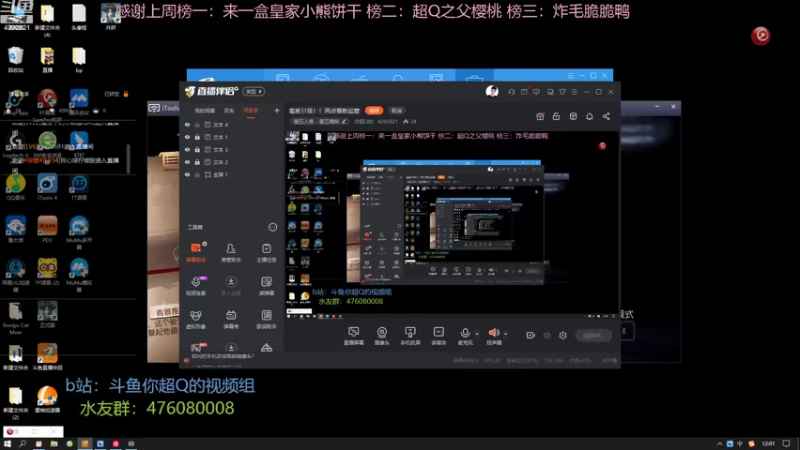Add the 摄像头 camera source
Screen dimensions: 800x450
pyautogui.click(x=382, y=336)
